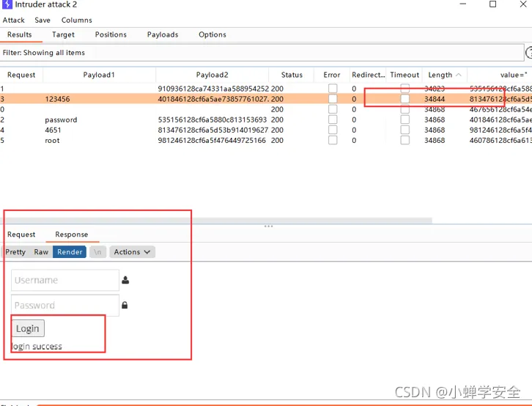Open the Attack menu
The image size is (532, 406).
(14, 21)
